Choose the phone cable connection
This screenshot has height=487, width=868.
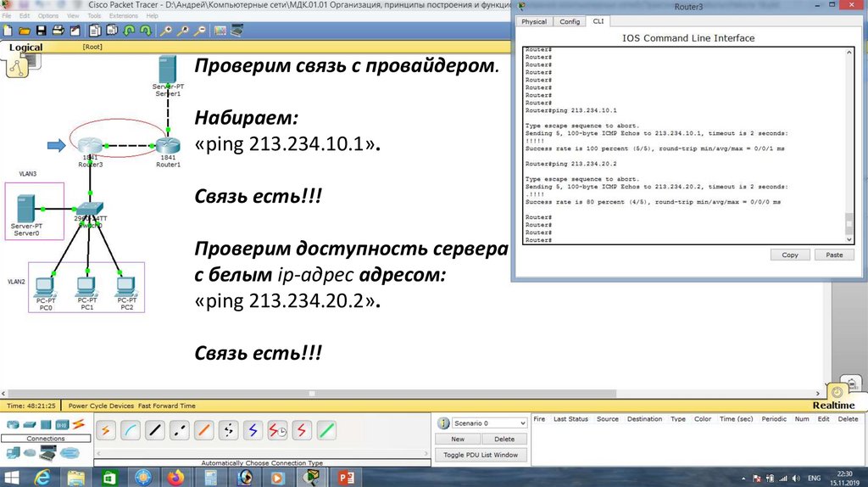point(228,430)
